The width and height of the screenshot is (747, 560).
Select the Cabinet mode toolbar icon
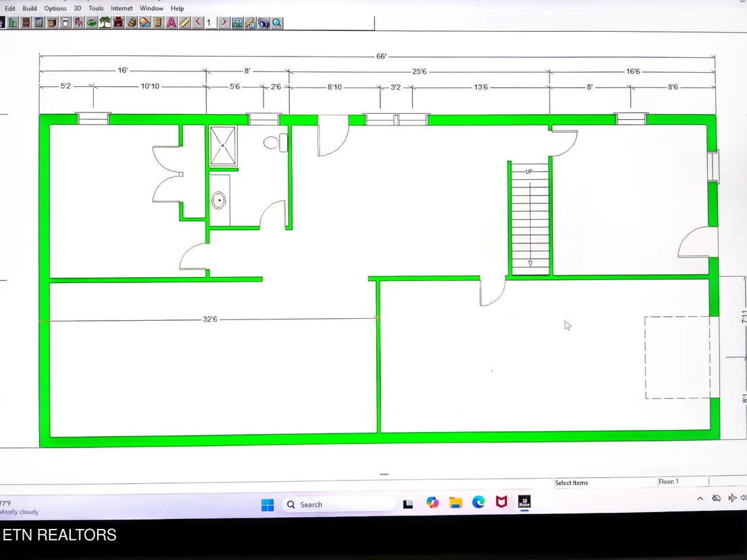coord(53,22)
